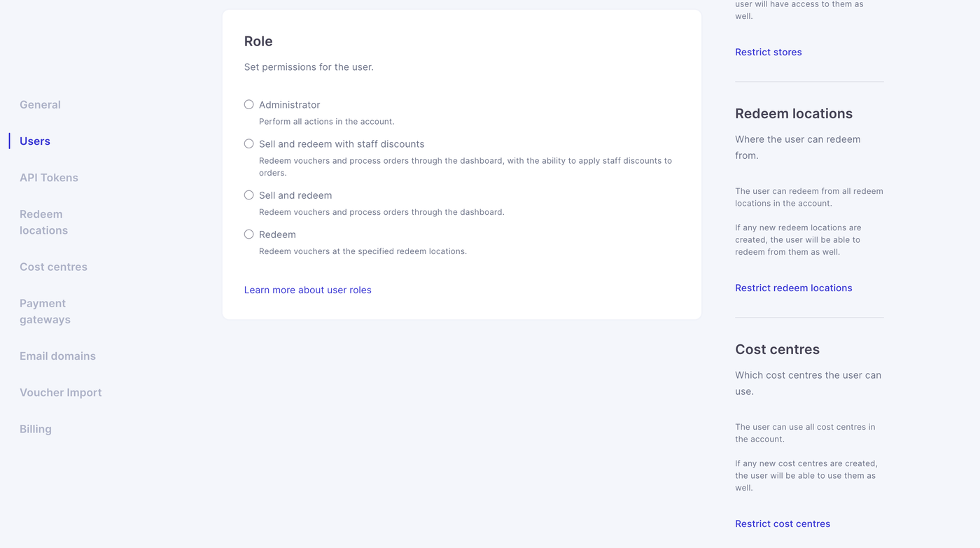
Task: Go to Email domains page
Action: (x=57, y=356)
